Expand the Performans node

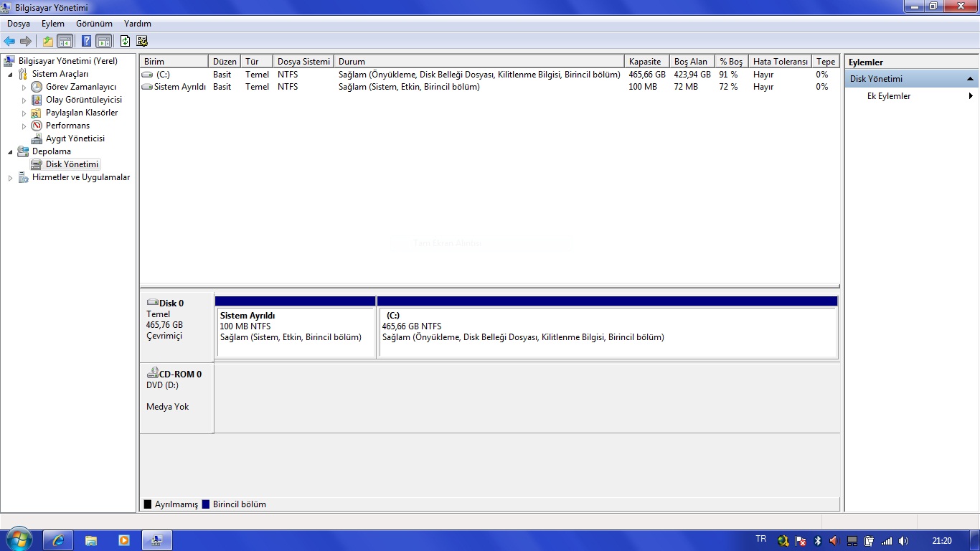click(24, 126)
